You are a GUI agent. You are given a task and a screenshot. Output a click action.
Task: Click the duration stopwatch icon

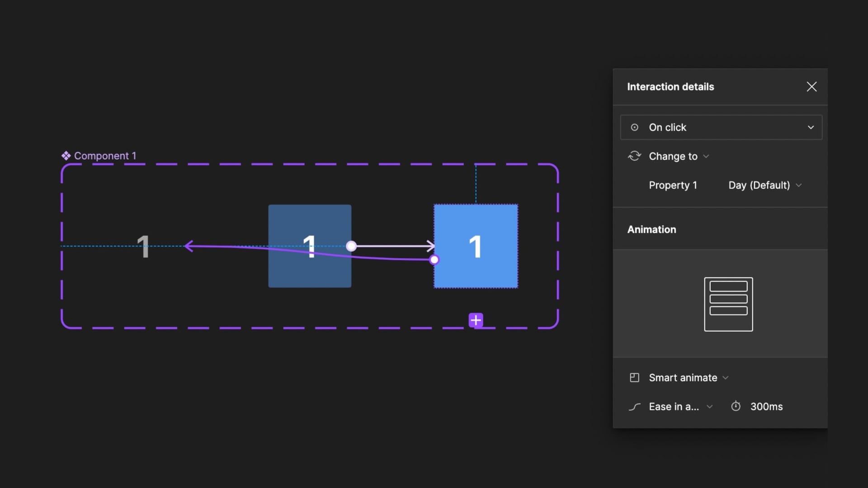736,406
